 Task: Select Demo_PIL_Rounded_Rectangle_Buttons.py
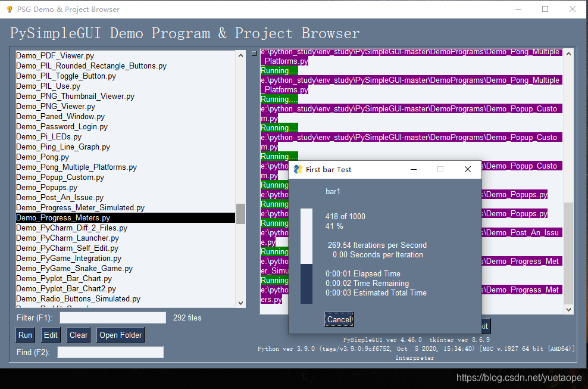(x=125, y=66)
